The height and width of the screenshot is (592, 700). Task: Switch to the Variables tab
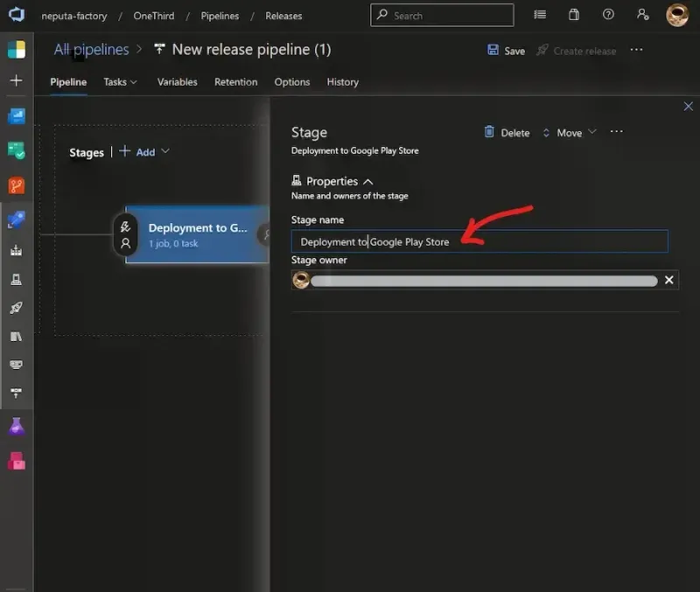(x=177, y=82)
